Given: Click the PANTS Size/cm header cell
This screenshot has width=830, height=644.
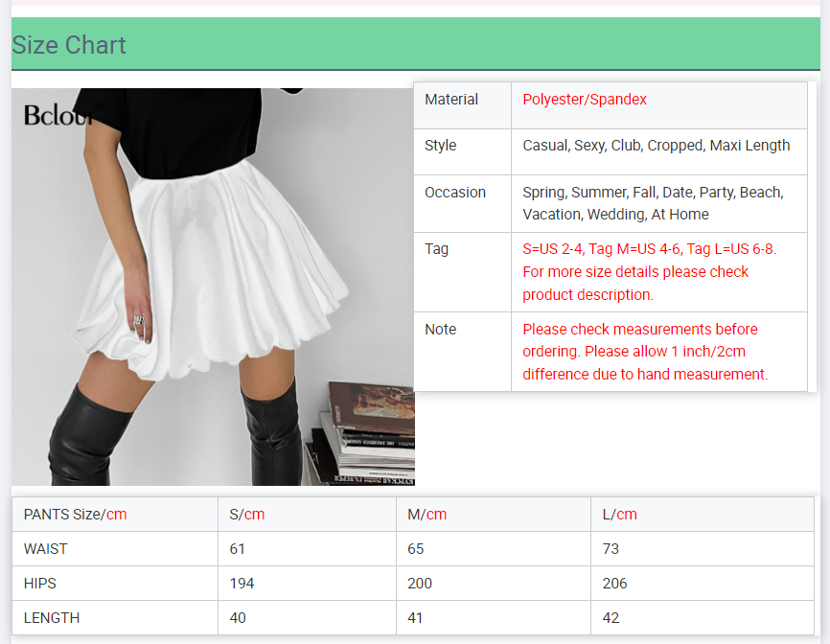Looking at the screenshot, I should [x=115, y=515].
